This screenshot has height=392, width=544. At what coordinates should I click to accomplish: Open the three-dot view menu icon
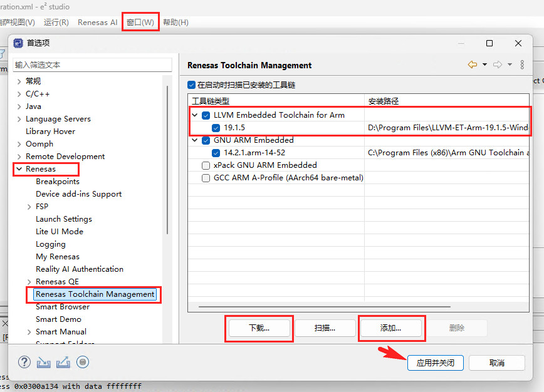(522, 64)
